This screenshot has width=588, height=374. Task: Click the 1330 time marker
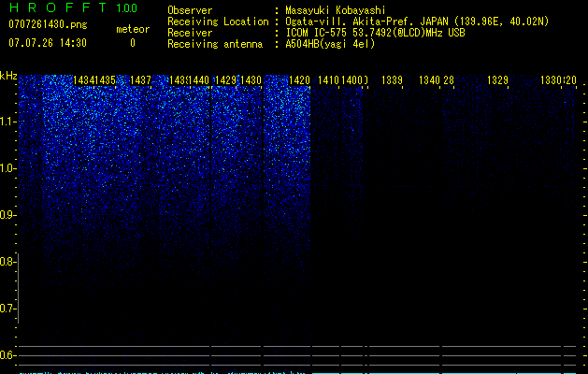551,80
